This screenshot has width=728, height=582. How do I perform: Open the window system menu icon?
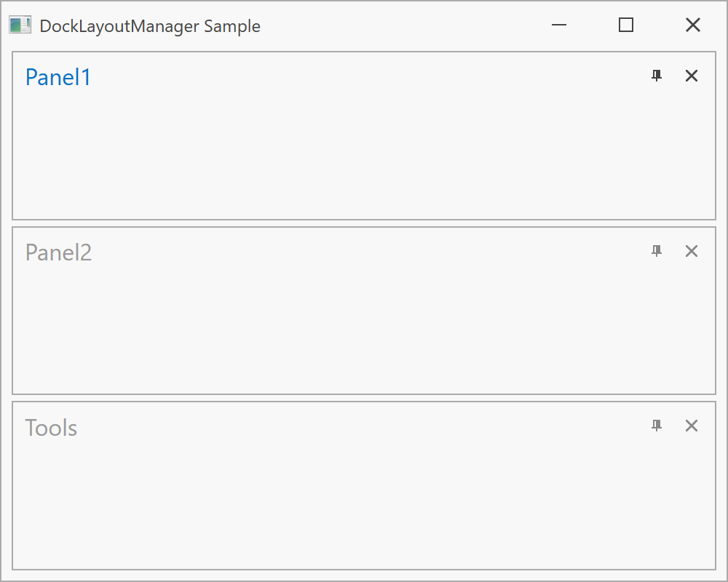click(20, 25)
